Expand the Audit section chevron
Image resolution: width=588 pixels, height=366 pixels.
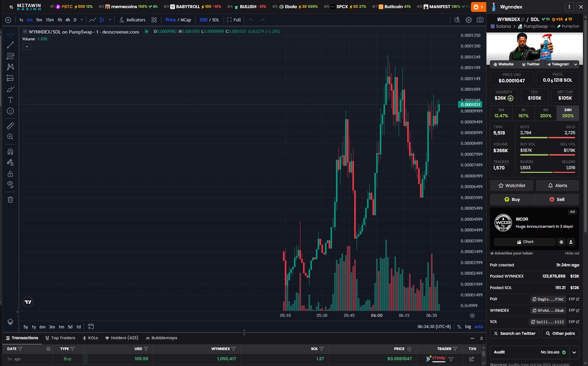tap(574, 352)
